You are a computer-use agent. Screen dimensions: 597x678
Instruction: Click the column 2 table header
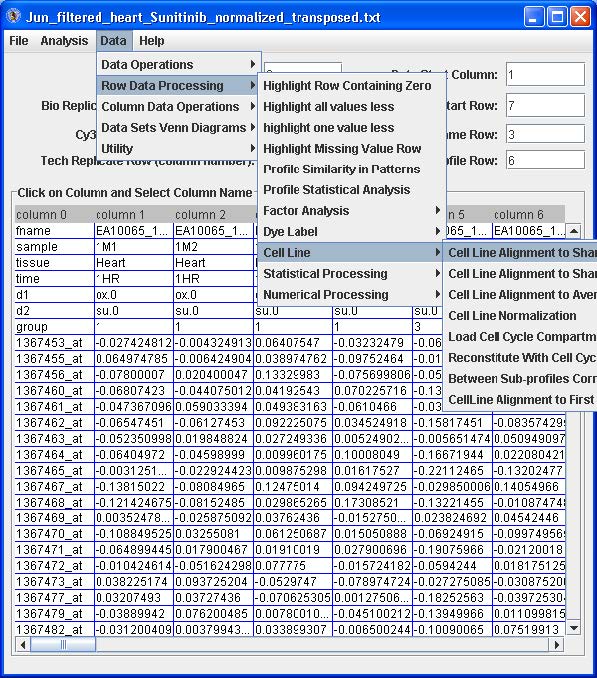(213, 214)
